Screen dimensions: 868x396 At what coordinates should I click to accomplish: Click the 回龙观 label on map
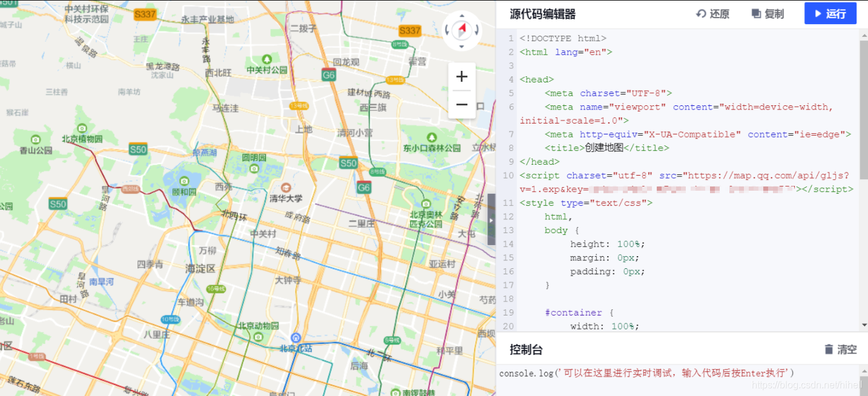point(346,62)
